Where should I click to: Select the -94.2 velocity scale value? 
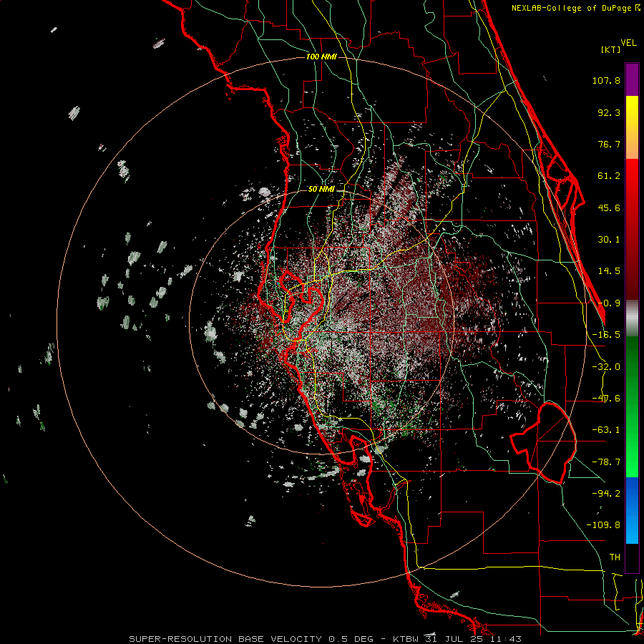pyautogui.click(x=606, y=493)
